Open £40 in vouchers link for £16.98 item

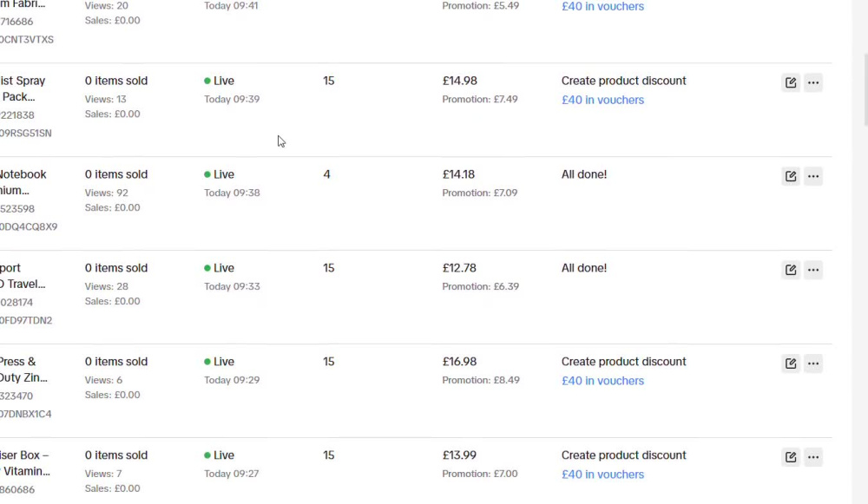603,381
